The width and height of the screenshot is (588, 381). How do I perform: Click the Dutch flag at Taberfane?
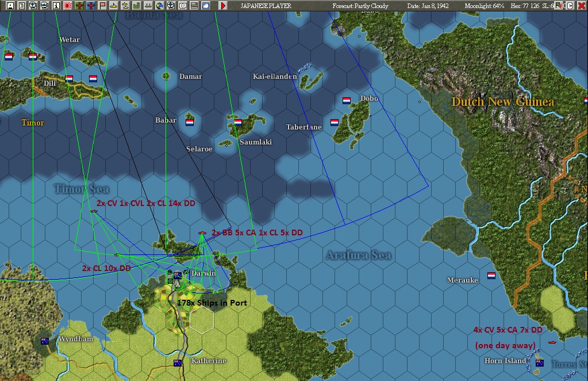pyautogui.click(x=335, y=123)
